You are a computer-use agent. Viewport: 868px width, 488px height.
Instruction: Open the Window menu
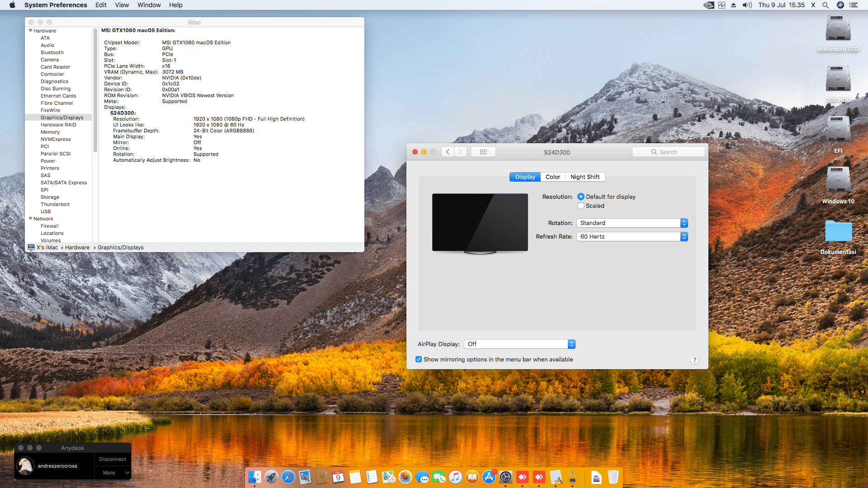(x=149, y=5)
